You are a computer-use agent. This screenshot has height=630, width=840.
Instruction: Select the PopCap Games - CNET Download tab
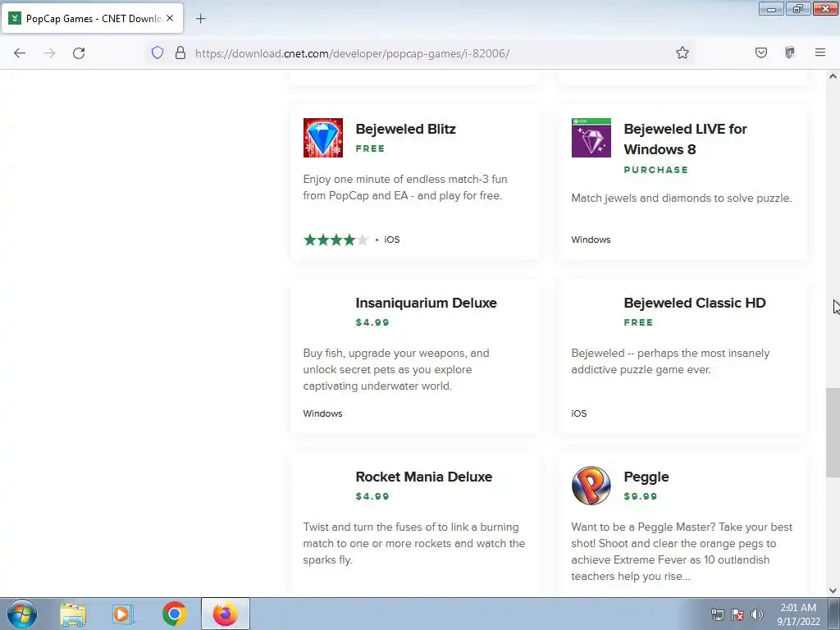[x=92, y=18]
